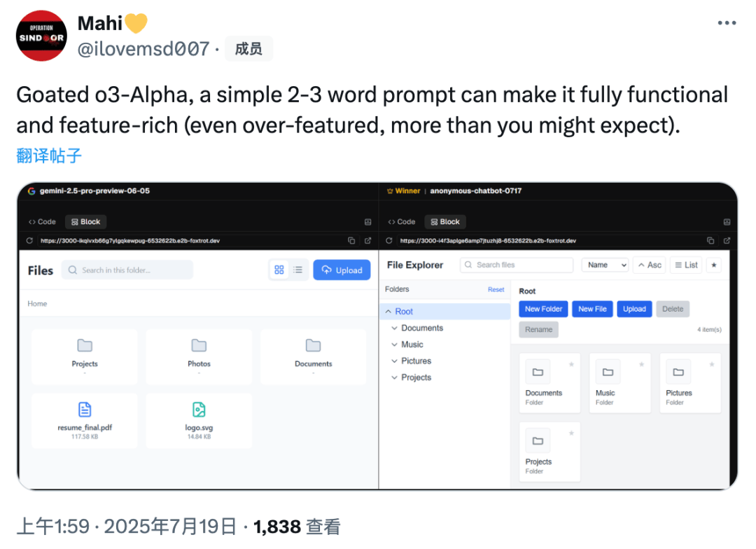Click the New Folder button
The image size is (756, 549).
click(x=543, y=309)
